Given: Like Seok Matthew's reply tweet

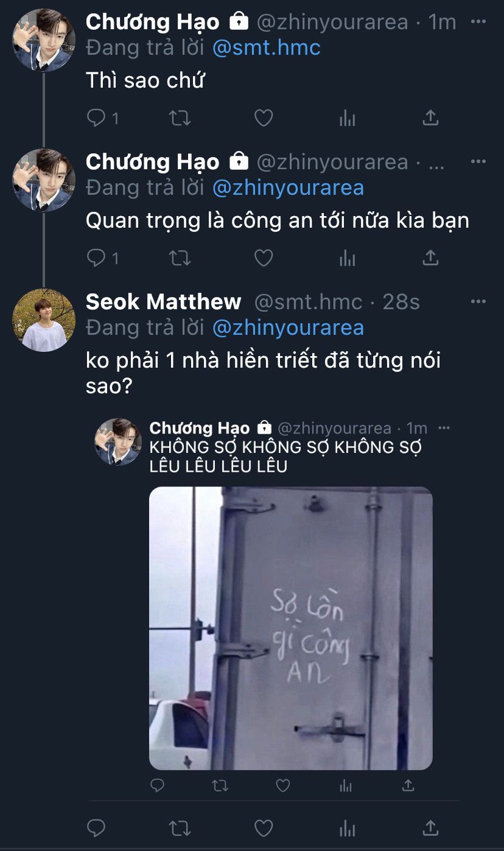Looking at the screenshot, I should tap(263, 828).
